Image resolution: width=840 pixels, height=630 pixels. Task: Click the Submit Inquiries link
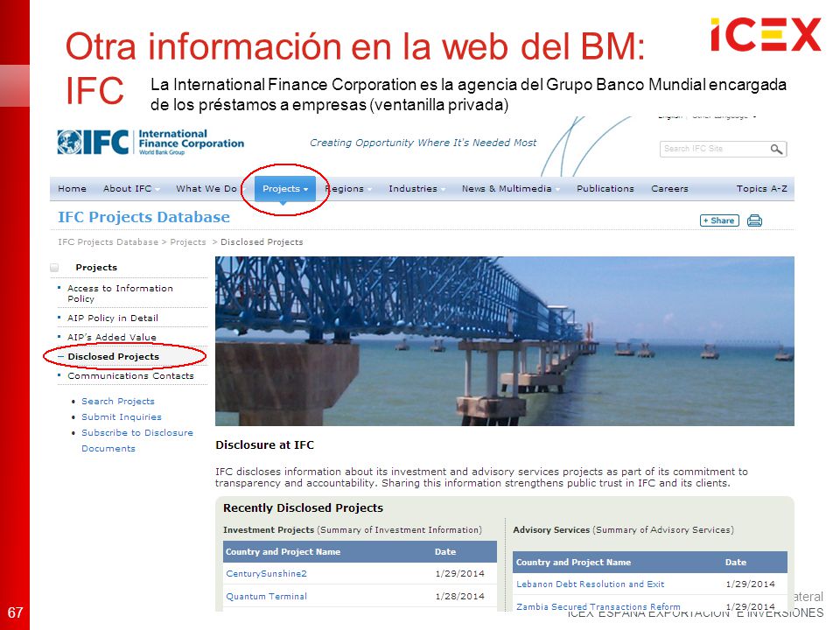(x=121, y=416)
